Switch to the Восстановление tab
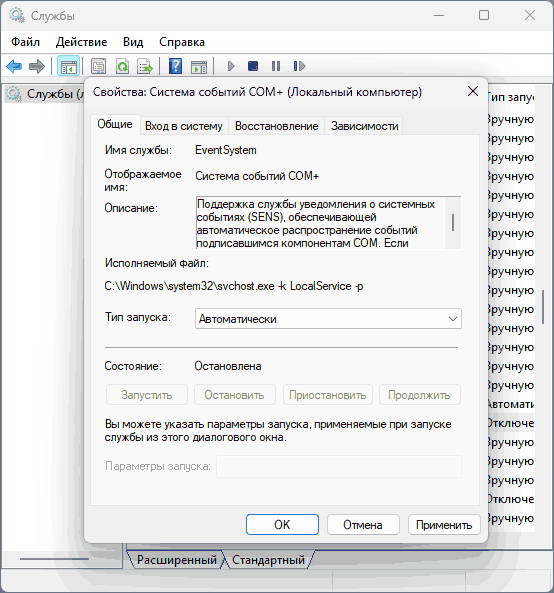Screen dimensions: 554x593 (276, 126)
